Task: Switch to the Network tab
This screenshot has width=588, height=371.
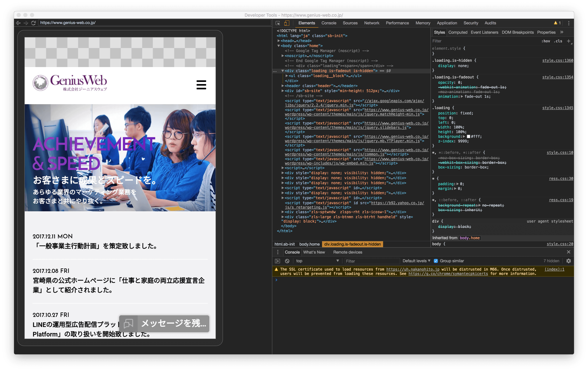Action: 371,23
